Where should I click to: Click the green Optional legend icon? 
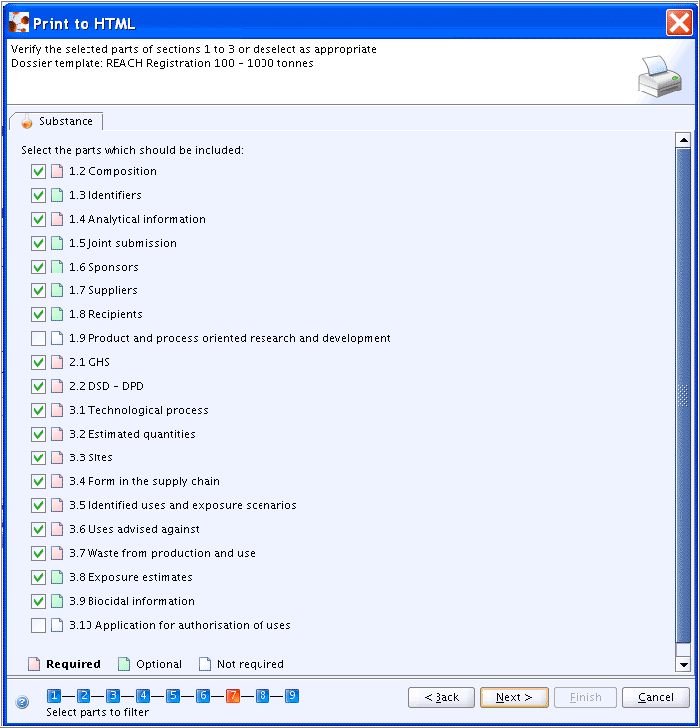pos(124,664)
